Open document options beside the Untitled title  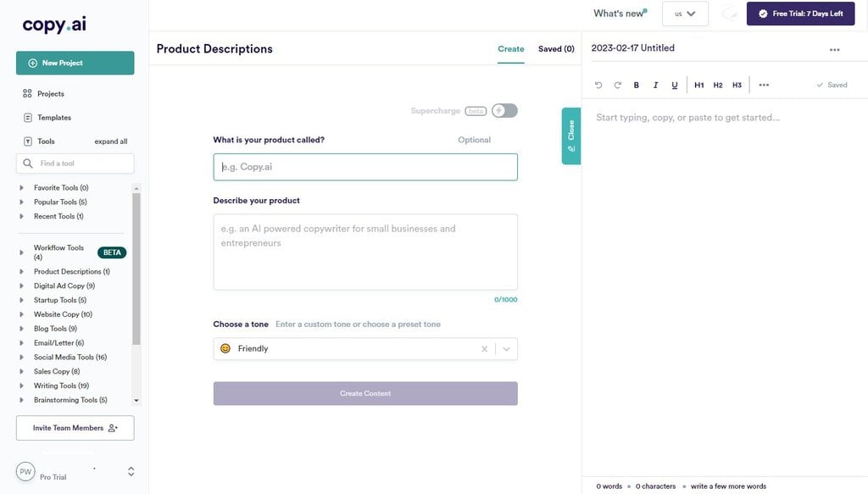click(834, 50)
